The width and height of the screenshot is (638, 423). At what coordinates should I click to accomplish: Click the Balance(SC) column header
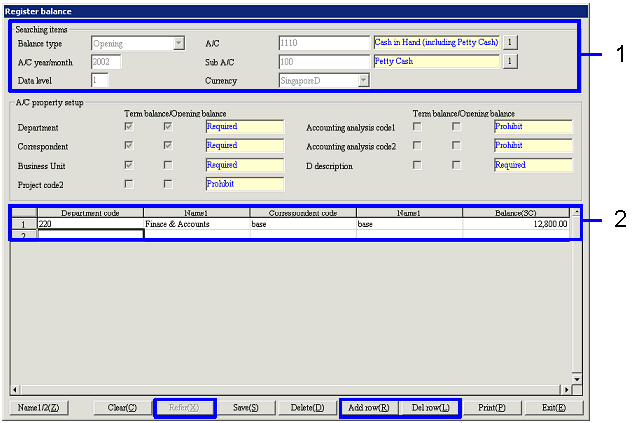coord(516,213)
